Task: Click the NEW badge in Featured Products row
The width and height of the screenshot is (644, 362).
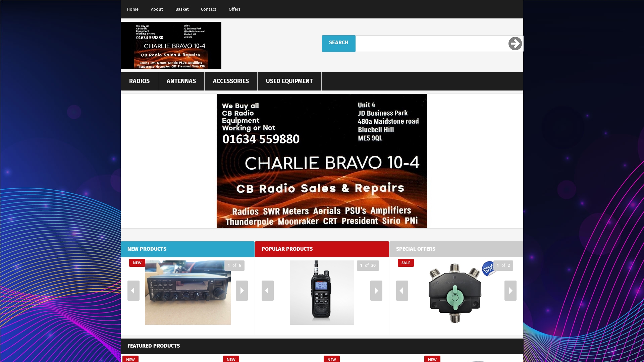Action: (x=130, y=359)
